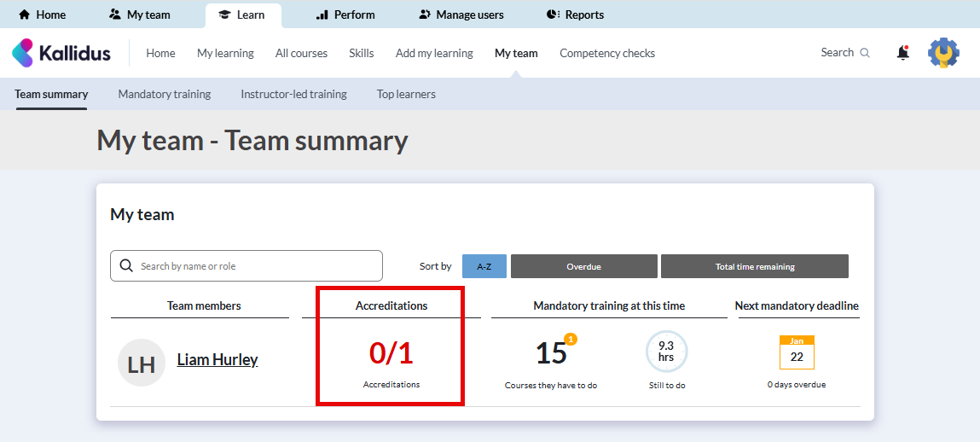Click the orange badge on 15 courses
The image size is (980, 442).
pyautogui.click(x=571, y=340)
